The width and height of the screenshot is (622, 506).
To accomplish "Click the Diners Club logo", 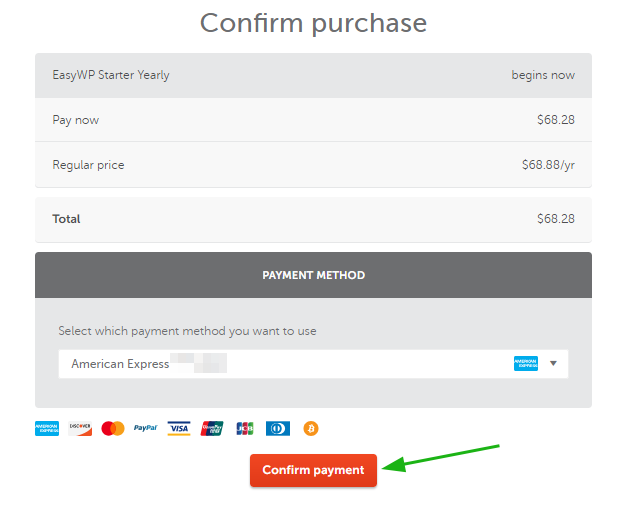I will point(278,428).
